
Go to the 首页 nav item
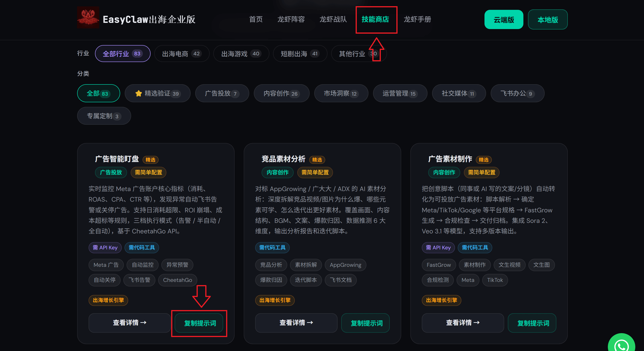coord(256,19)
